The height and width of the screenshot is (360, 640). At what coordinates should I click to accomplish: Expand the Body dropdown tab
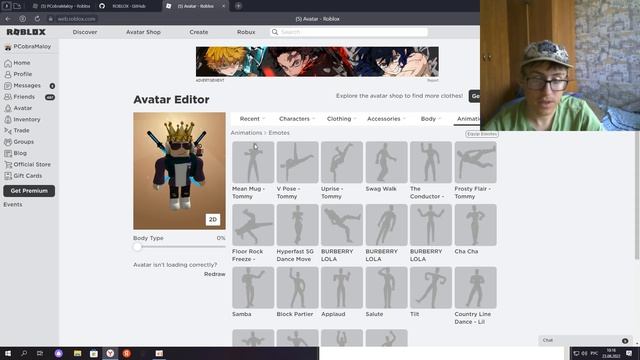click(x=431, y=119)
